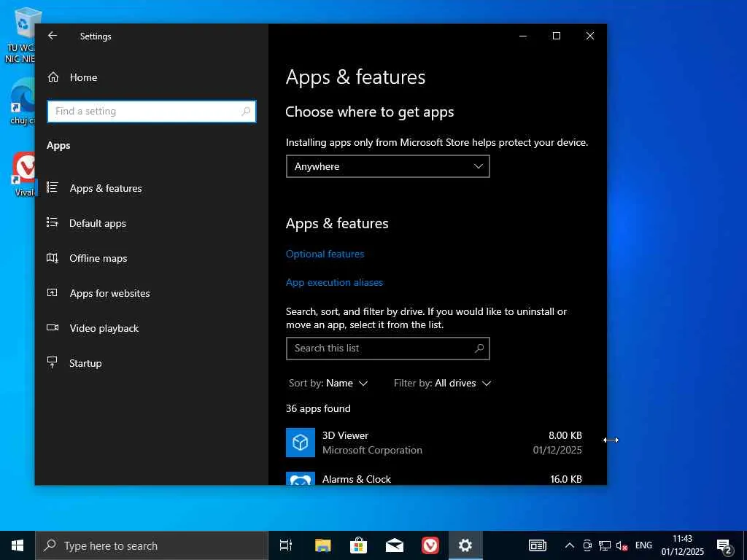Open Microsoft Store from taskbar
Image resolution: width=747 pixels, height=560 pixels.
[358, 545]
